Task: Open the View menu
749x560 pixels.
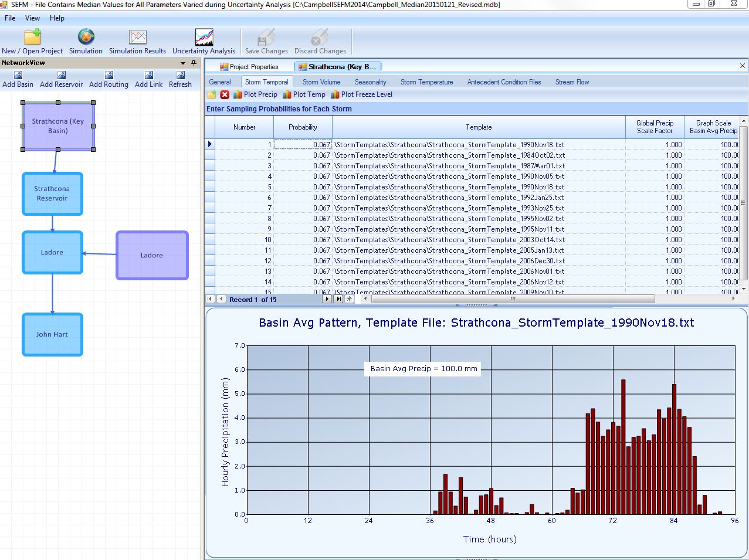Action: pyautogui.click(x=32, y=18)
